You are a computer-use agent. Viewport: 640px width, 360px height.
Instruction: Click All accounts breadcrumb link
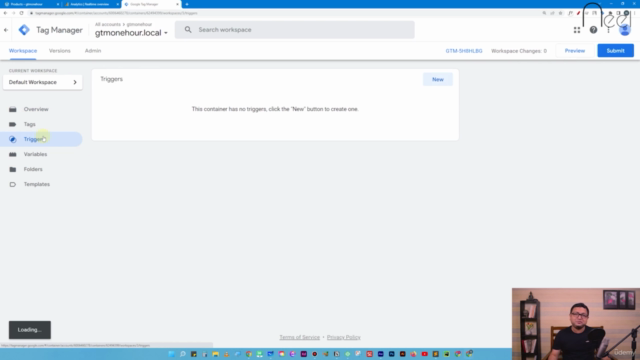(x=108, y=24)
